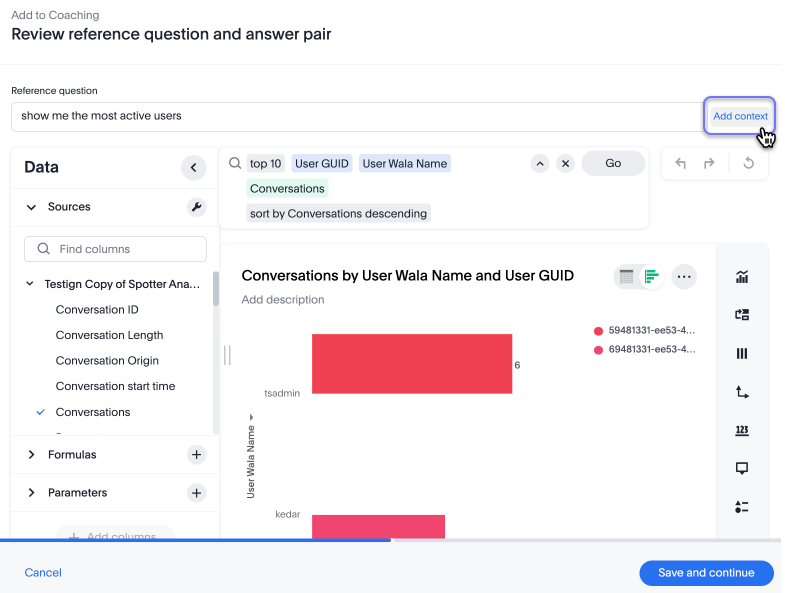The width and height of the screenshot is (785, 593).
Task: Expand the Parameters section
Action: click(31, 493)
